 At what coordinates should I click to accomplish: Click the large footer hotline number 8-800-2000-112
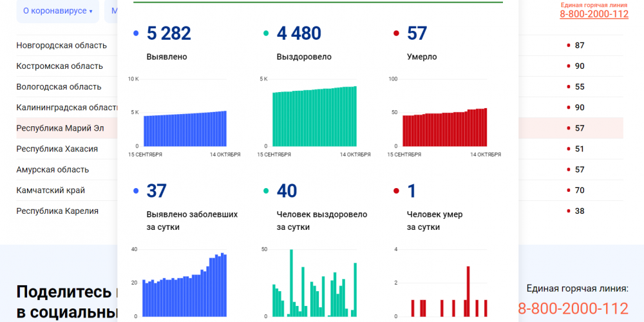[573, 309]
